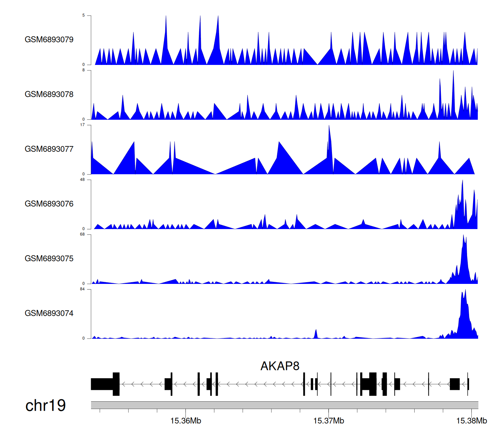Image resolution: width=504 pixels, height=444 pixels.
Task: Select the GSM6893078 track label
Action: click(x=49, y=95)
